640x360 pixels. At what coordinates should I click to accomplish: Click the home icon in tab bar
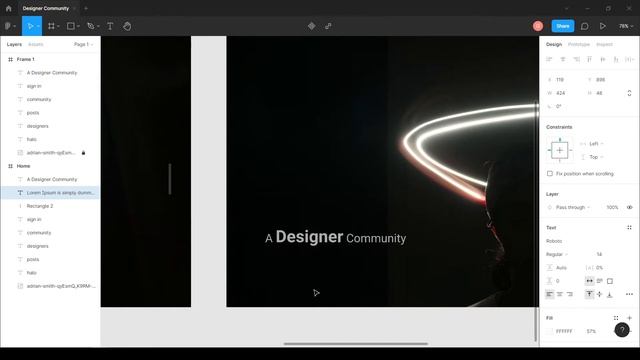[x=9, y=8]
